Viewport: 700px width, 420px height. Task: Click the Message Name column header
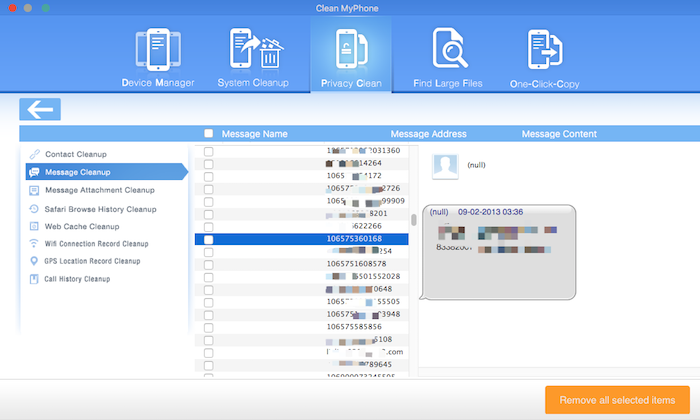(254, 134)
